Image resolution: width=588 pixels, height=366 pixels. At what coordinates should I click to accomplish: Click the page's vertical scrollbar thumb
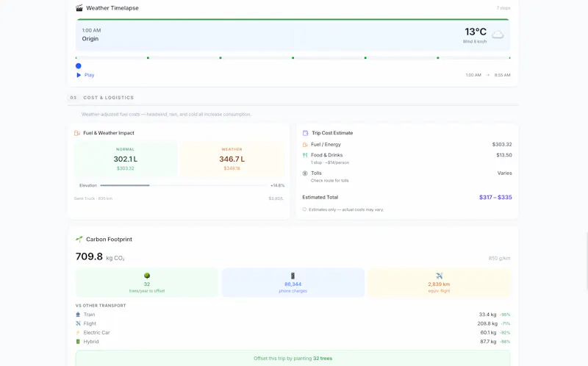pyautogui.click(x=587, y=261)
